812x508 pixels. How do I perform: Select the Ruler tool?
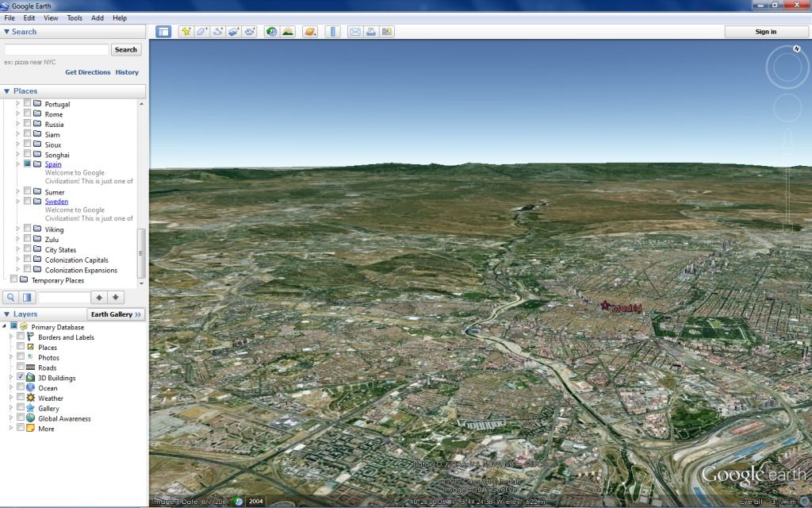point(332,32)
